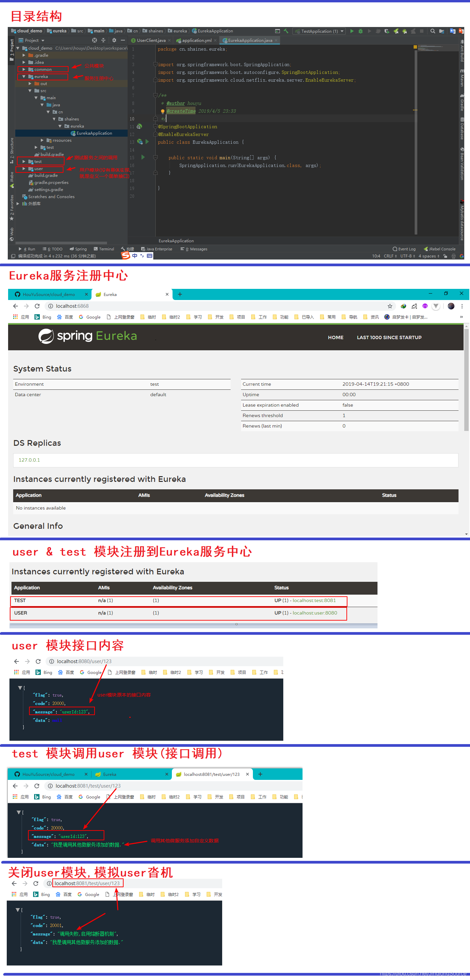Screen dimensions: 470x980
Task: Click the Run with Coverage icon
Action: pos(387,31)
